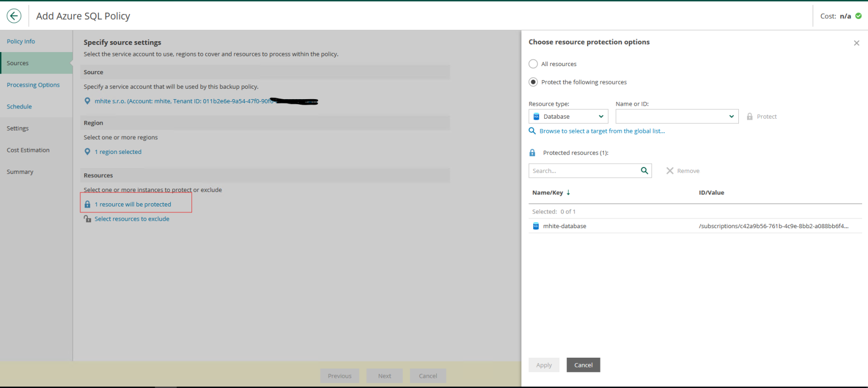
Task: Expand the Name or ID dropdown
Action: (676, 117)
